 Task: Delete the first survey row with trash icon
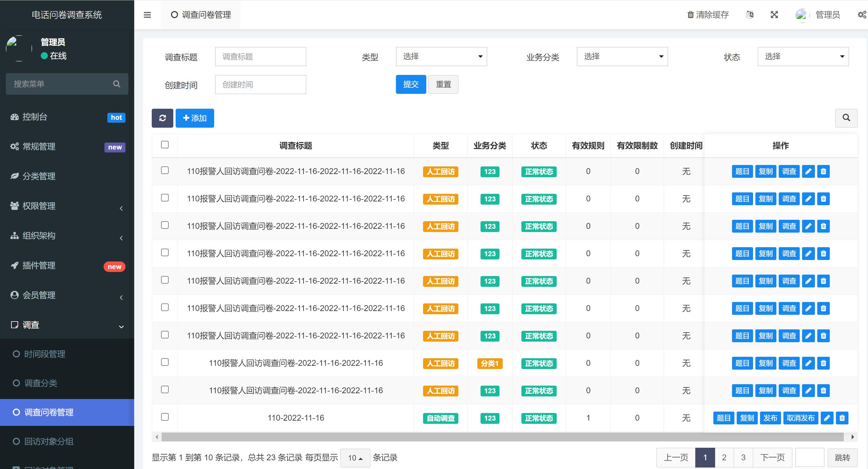[824, 171]
